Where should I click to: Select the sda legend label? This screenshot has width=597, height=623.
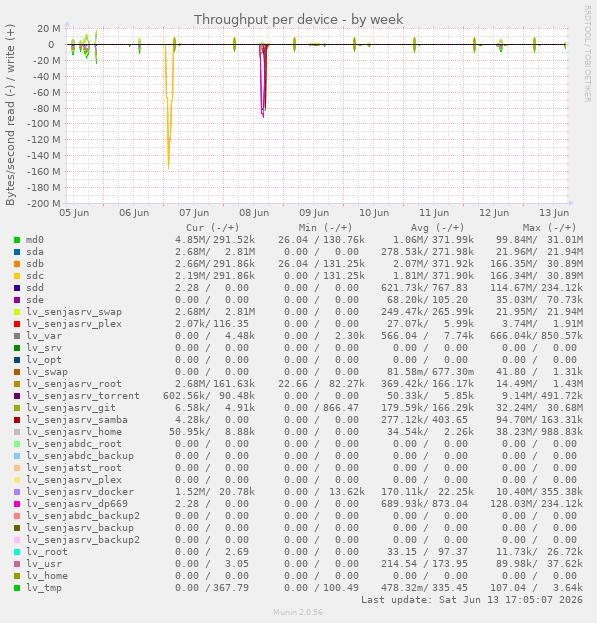(x=35, y=252)
